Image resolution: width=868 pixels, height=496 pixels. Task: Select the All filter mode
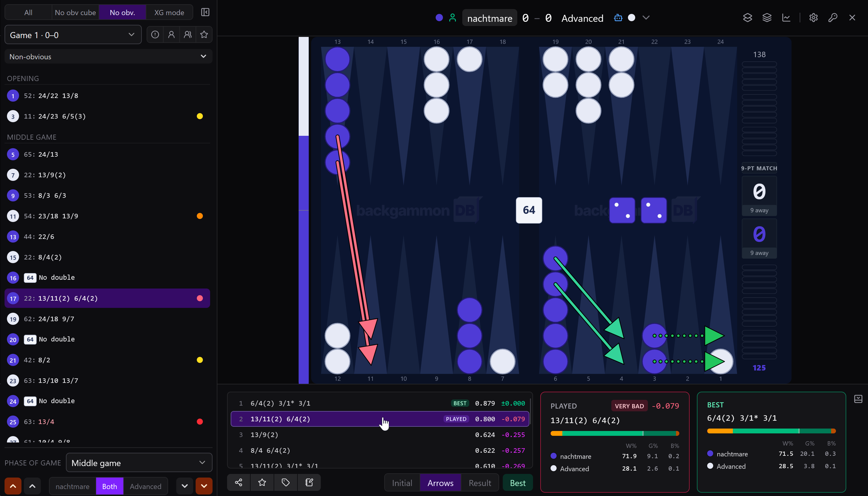[28, 13]
